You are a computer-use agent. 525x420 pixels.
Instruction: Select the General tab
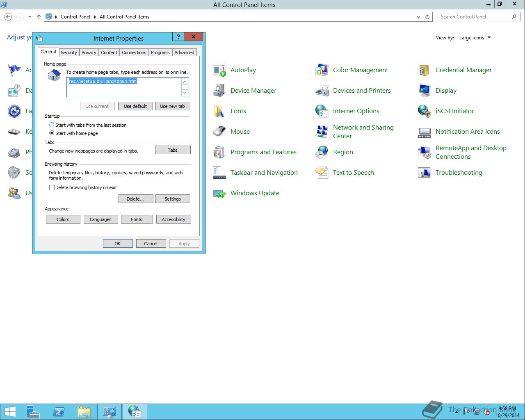point(48,52)
